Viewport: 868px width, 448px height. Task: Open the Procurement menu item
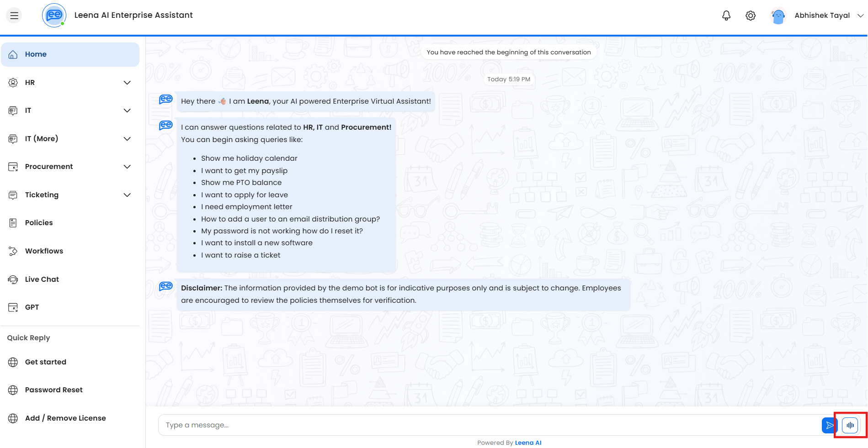[70, 167]
